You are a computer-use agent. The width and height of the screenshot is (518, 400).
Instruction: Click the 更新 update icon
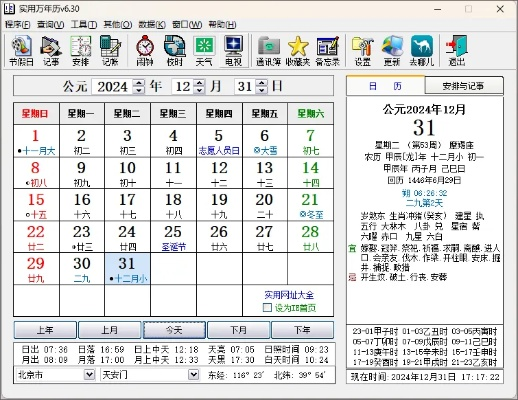click(x=392, y=51)
